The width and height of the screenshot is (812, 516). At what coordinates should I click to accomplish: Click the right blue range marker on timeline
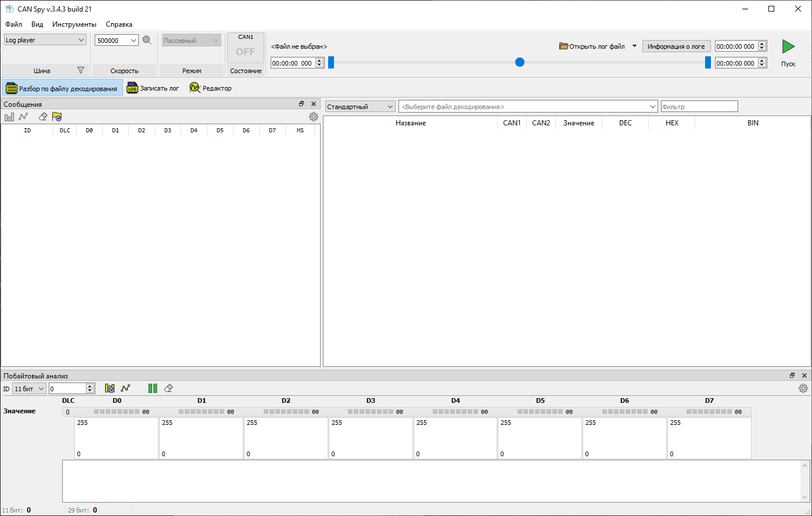(x=708, y=62)
